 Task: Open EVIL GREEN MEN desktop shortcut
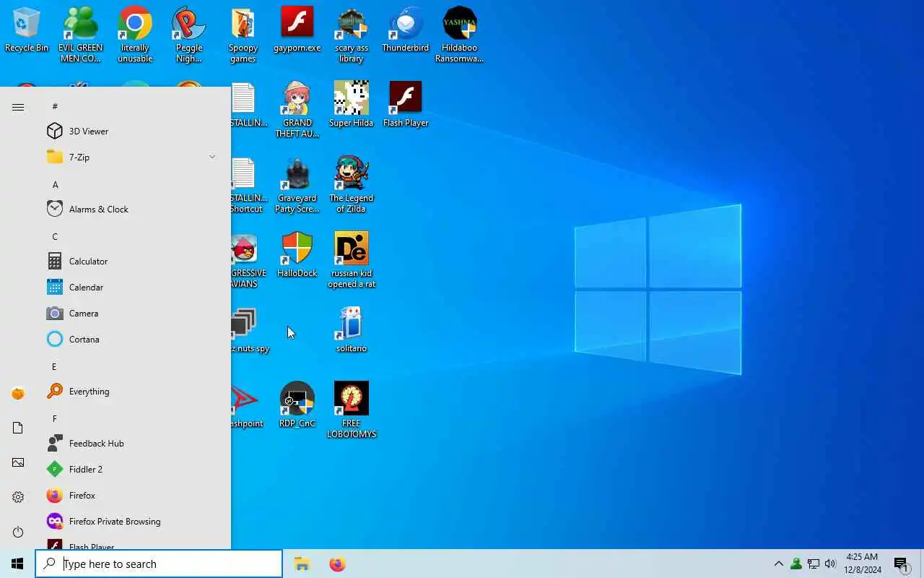[81, 35]
